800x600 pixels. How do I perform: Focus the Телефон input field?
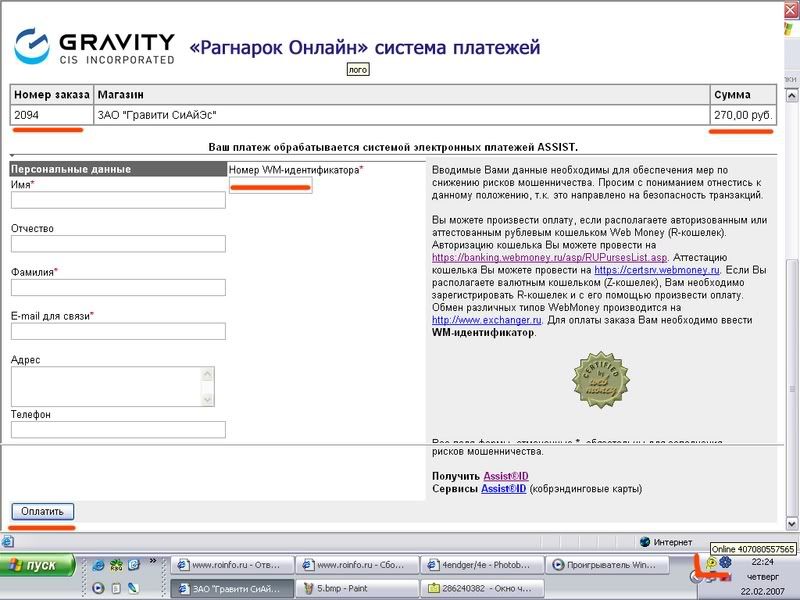point(118,430)
